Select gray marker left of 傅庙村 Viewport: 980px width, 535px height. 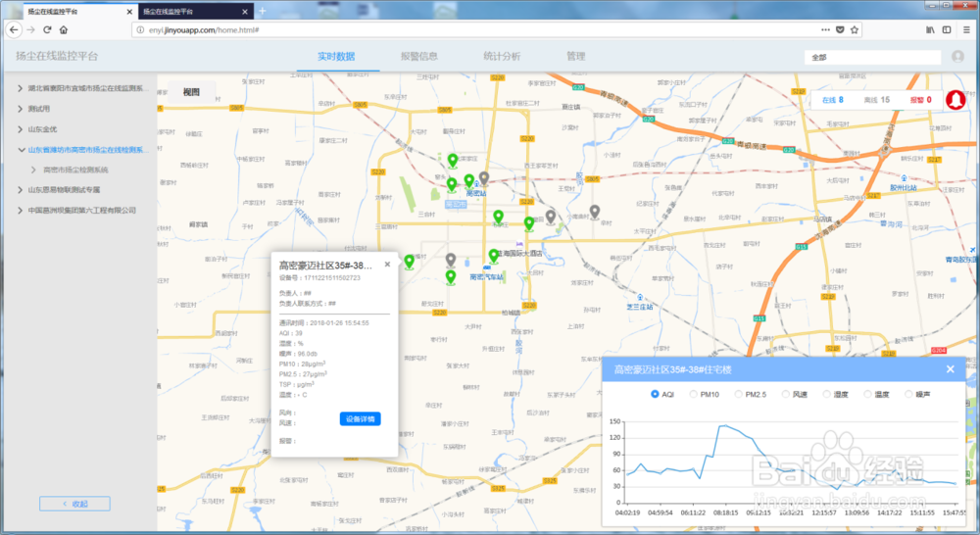point(551,217)
